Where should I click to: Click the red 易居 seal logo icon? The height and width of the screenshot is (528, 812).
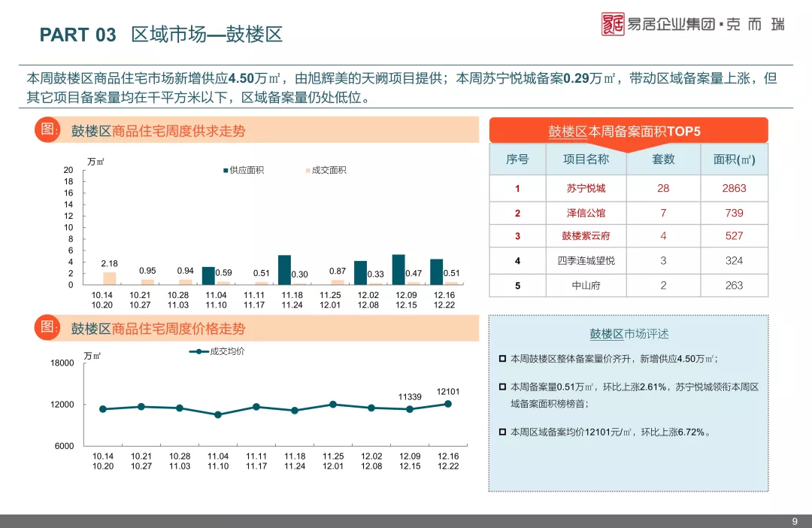[x=613, y=24]
